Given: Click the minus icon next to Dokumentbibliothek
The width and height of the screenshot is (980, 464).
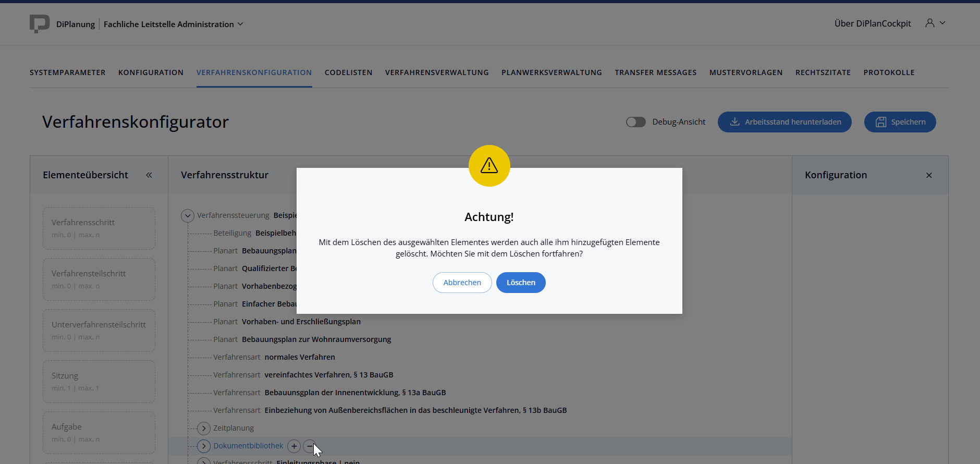Looking at the screenshot, I should (x=309, y=446).
